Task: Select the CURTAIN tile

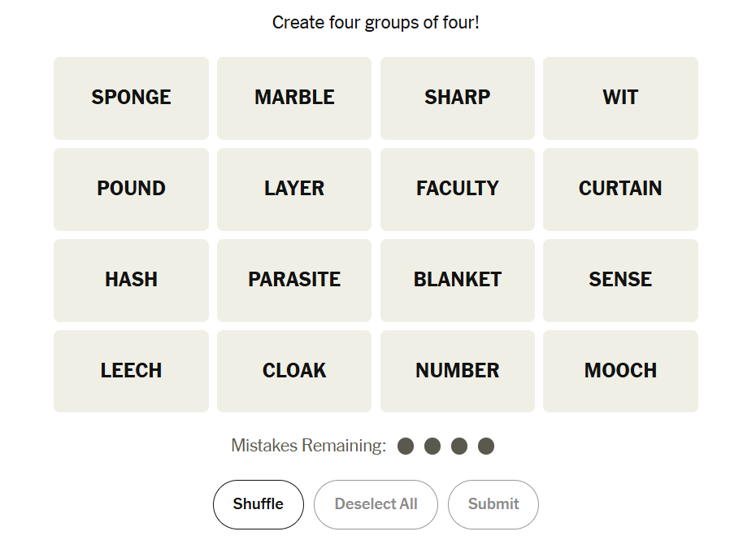Action: [620, 189]
